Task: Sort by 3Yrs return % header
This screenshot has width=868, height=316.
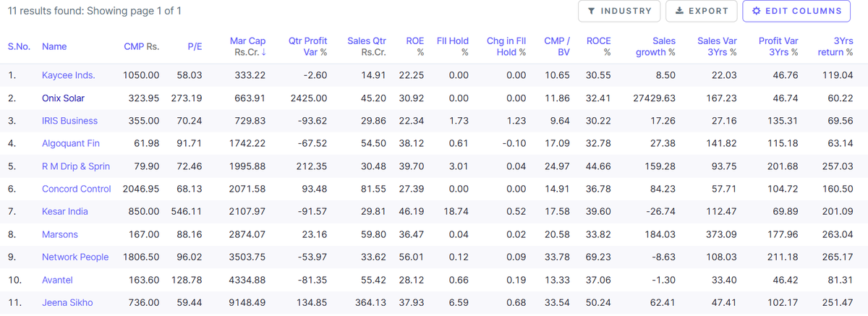Action: (835, 46)
